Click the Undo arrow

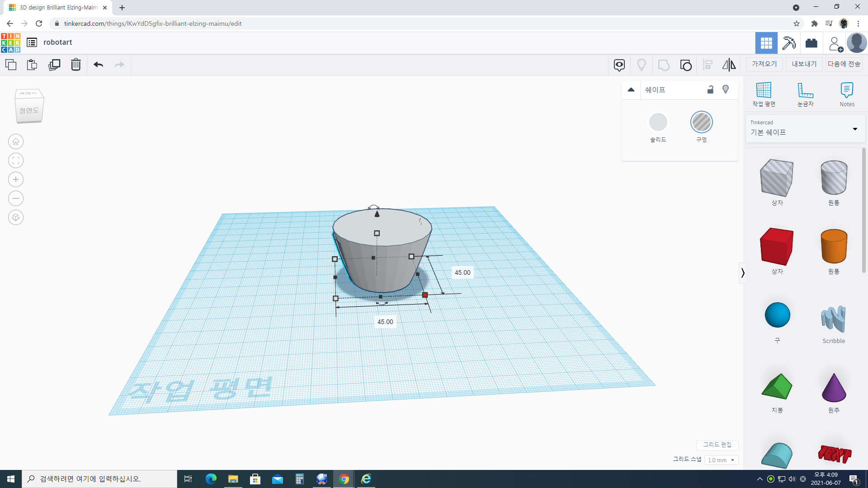point(98,65)
